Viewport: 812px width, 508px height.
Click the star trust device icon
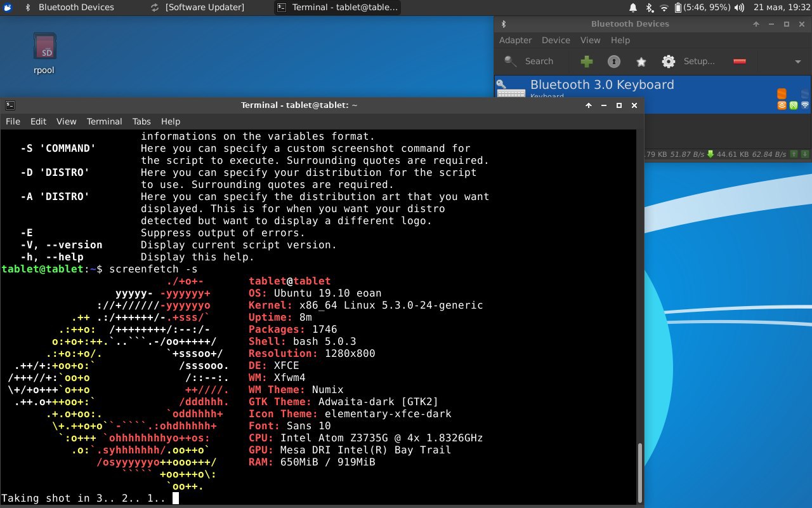pyautogui.click(x=641, y=62)
